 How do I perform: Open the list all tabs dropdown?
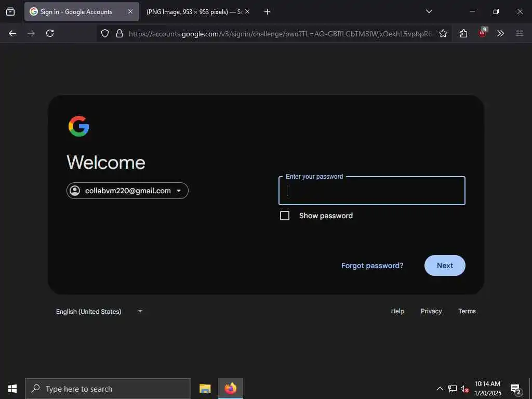pos(429,11)
